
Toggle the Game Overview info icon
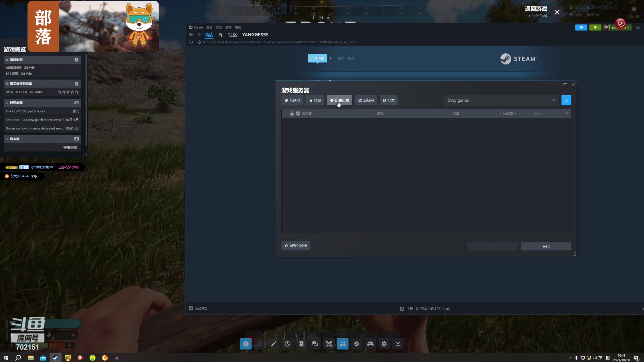click(246, 344)
